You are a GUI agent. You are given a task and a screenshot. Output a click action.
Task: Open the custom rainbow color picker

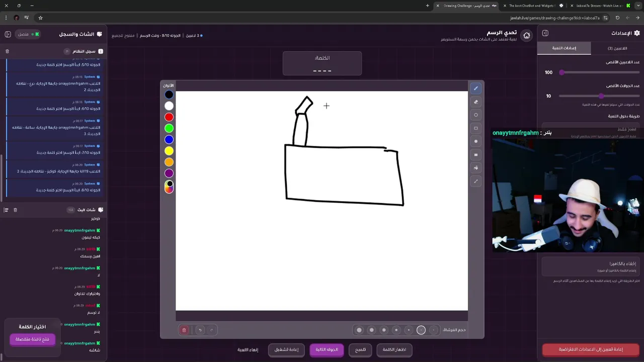pos(169,187)
